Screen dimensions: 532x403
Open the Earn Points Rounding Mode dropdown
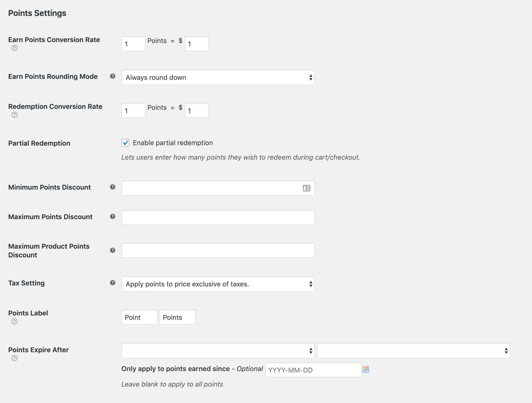click(218, 77)
